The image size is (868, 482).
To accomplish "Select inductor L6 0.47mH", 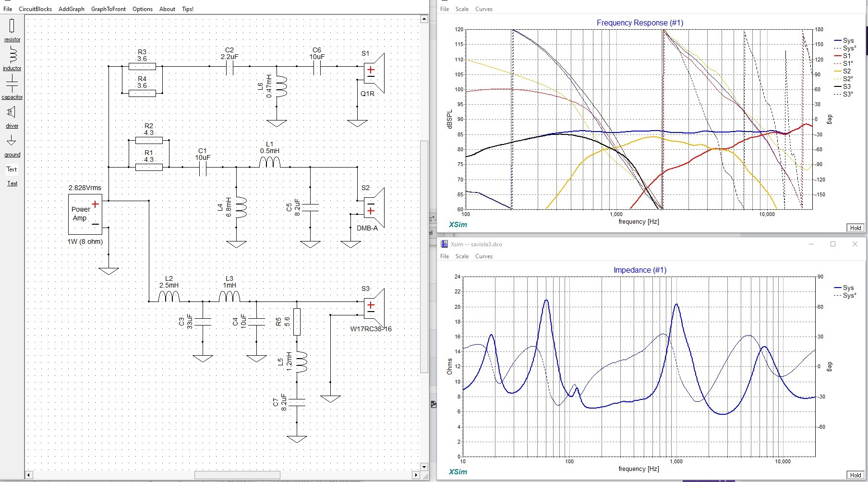I will click(280, 86).
